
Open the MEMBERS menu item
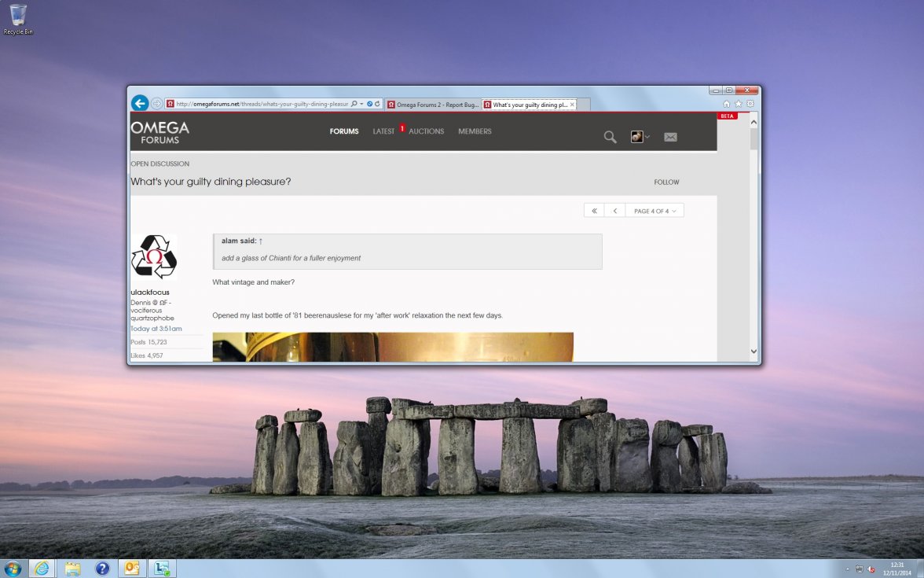(x=475, y=131)
